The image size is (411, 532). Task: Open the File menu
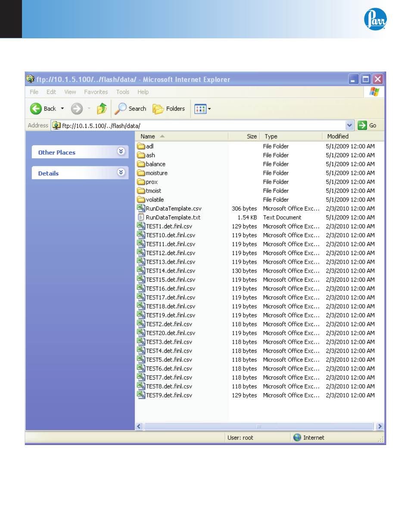(x=34, y=92)
